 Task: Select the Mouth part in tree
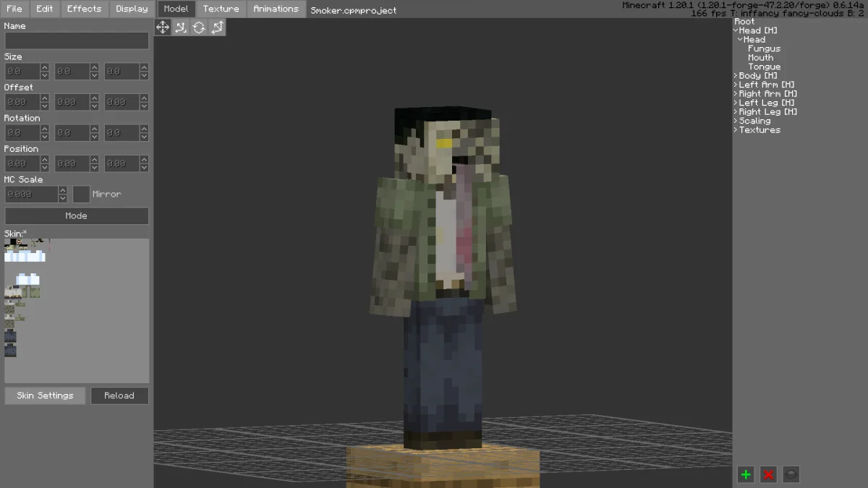pos(760,58)
